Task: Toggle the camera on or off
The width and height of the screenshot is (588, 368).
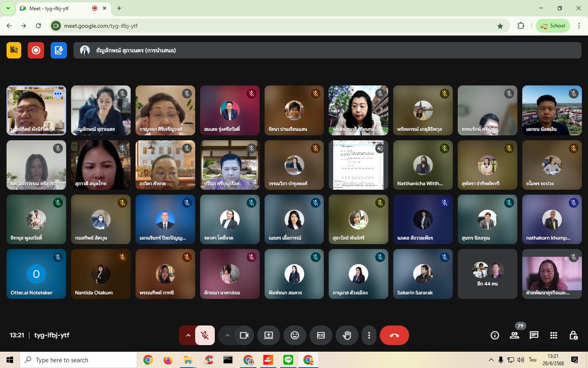Action: click(244, 335)
